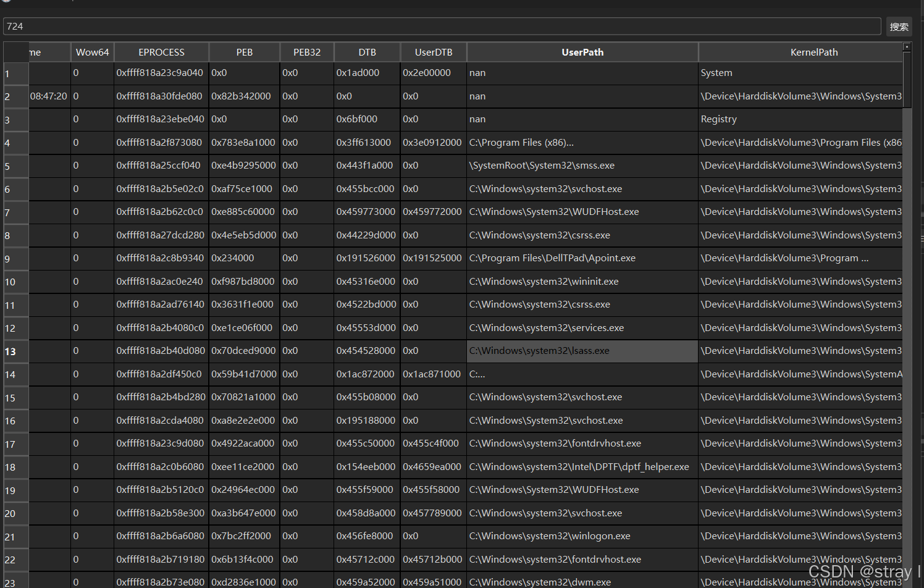Select the EPROCESS cell 0xffff818a23c9a040

161,73
